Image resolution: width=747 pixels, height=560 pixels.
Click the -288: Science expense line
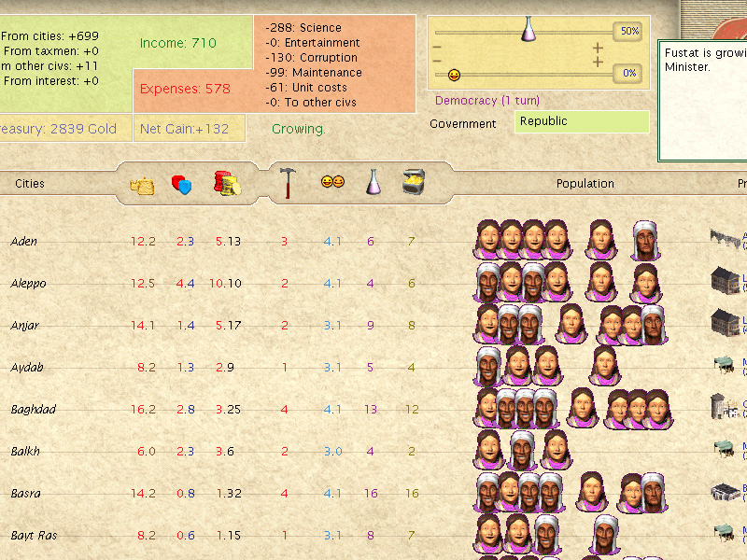(303, 28)
